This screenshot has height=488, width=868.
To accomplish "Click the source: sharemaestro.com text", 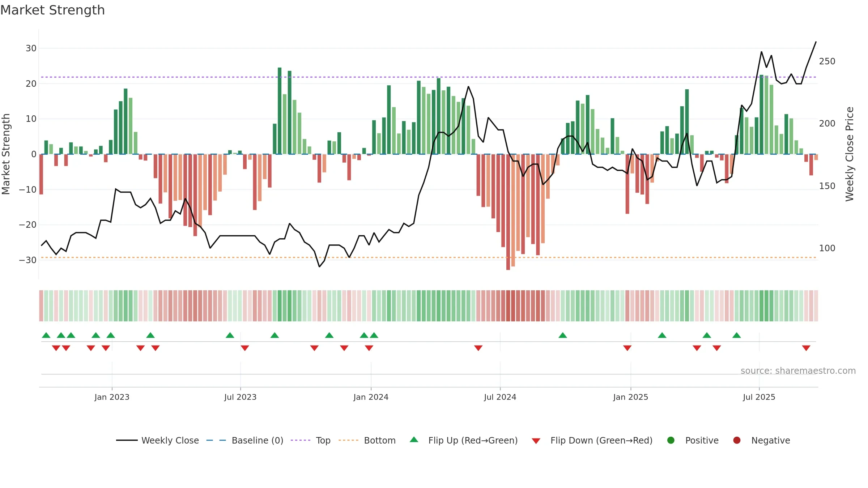I will (798, 371).
